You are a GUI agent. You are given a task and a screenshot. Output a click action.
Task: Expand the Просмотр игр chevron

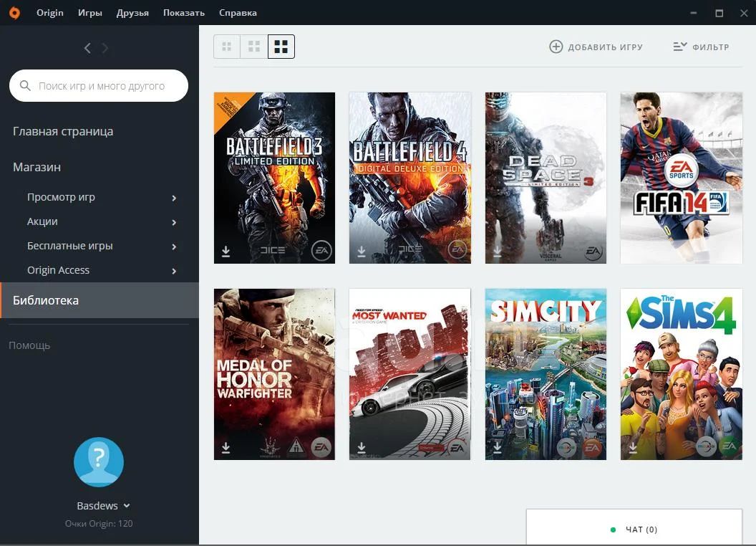(174, 198)
